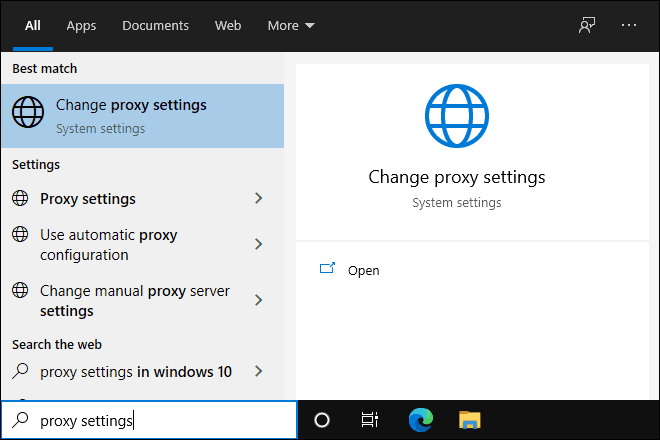Image resolution: width=660 pixels, height=440 pixels.
Task: Select the Change proxy settings best match
Action: 142,116
